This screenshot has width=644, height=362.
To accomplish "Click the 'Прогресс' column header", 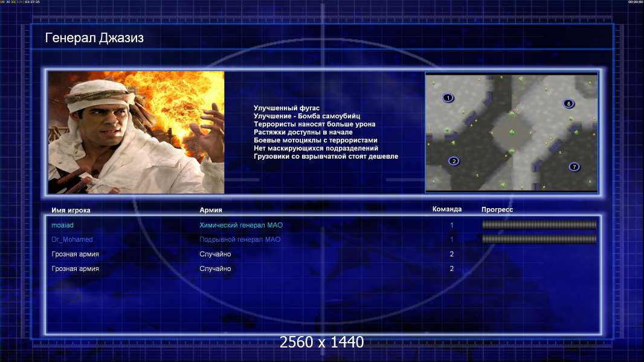I will [497, 209].
